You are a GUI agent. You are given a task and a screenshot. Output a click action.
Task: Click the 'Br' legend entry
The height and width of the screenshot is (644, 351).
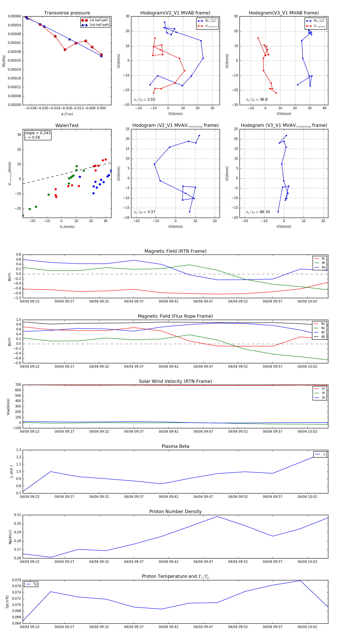320,259
